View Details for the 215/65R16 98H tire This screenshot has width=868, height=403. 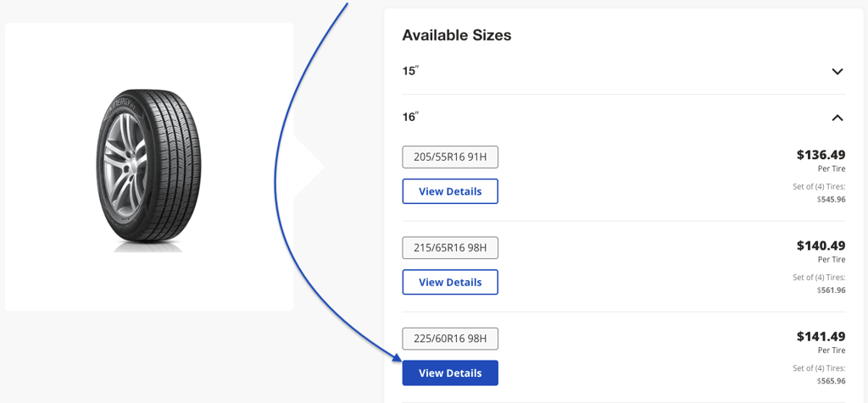(450, 282)
